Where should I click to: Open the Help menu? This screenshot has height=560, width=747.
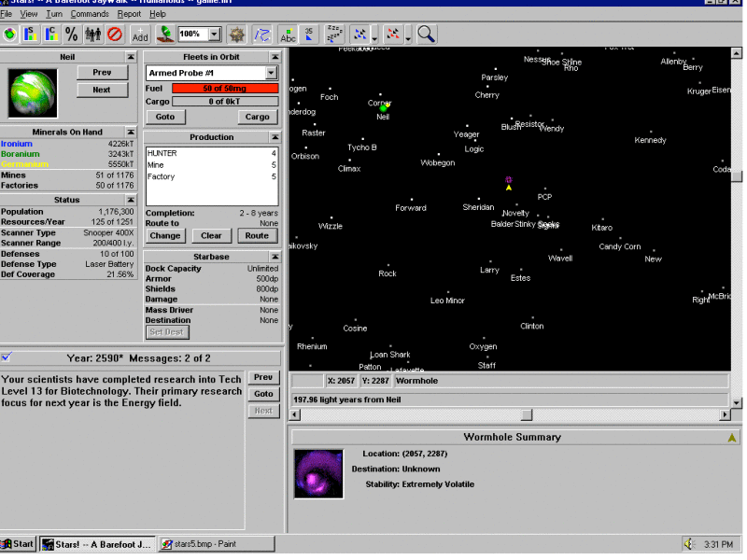pyautogui.click(x=158, y=14)
